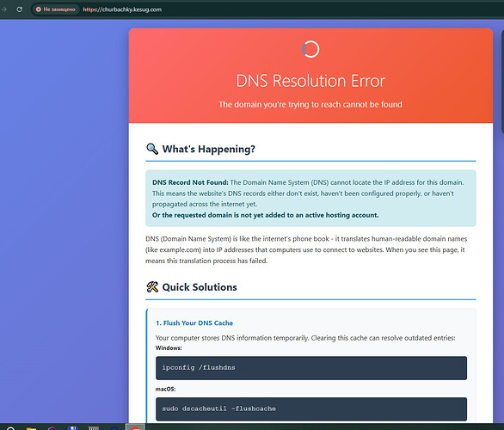Click the Chrome icon in the taskbar

click(135, 427)
